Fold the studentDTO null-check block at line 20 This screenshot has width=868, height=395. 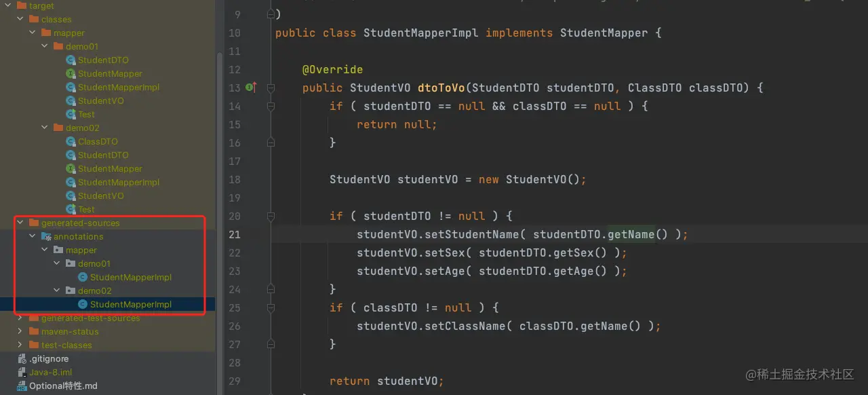tap(271, 216)
